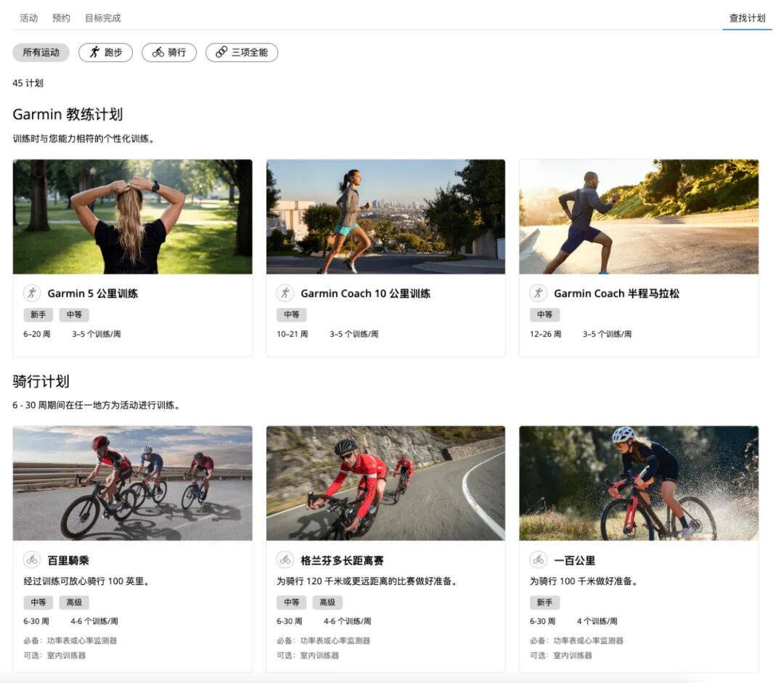Screen dimensions: 784x683
Task: Click the 中等 tag on Garmin 5 公里训练
Action: [74, 314]
